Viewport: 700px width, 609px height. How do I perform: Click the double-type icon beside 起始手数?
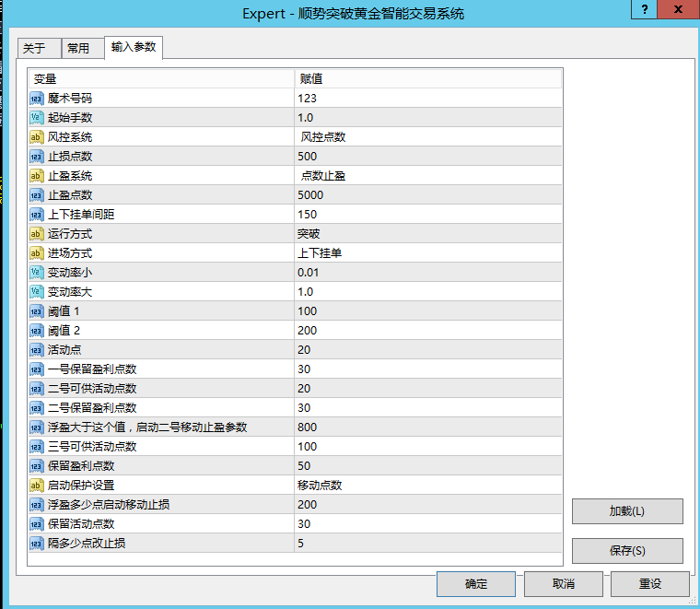point(37,118)
